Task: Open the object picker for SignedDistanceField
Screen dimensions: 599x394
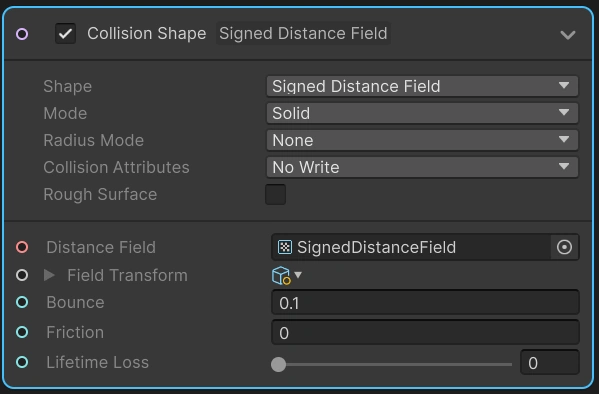Action: (564, 247)
